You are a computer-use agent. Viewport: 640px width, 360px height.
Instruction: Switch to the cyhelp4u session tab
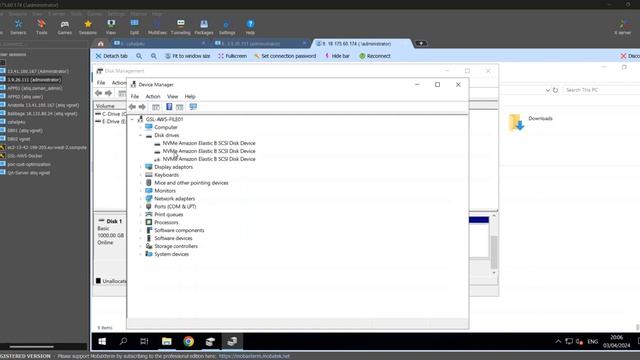pyautogui.click(x=159, y=44)
